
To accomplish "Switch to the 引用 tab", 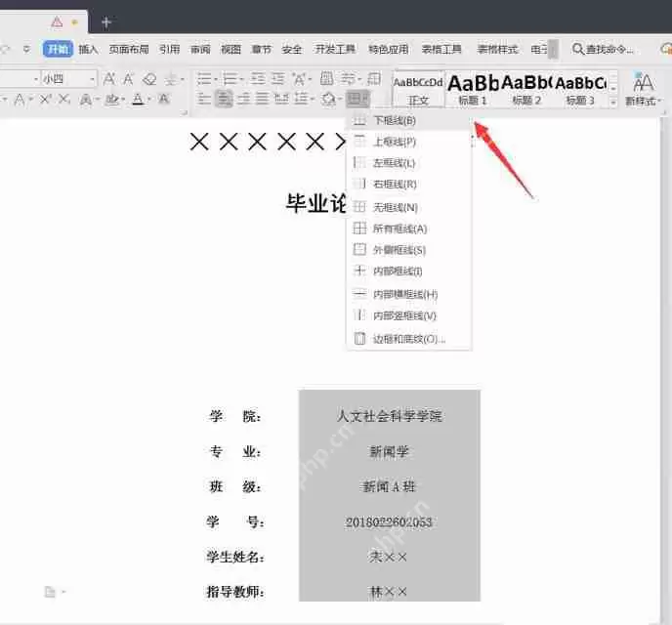I will [x=169, y=49].
